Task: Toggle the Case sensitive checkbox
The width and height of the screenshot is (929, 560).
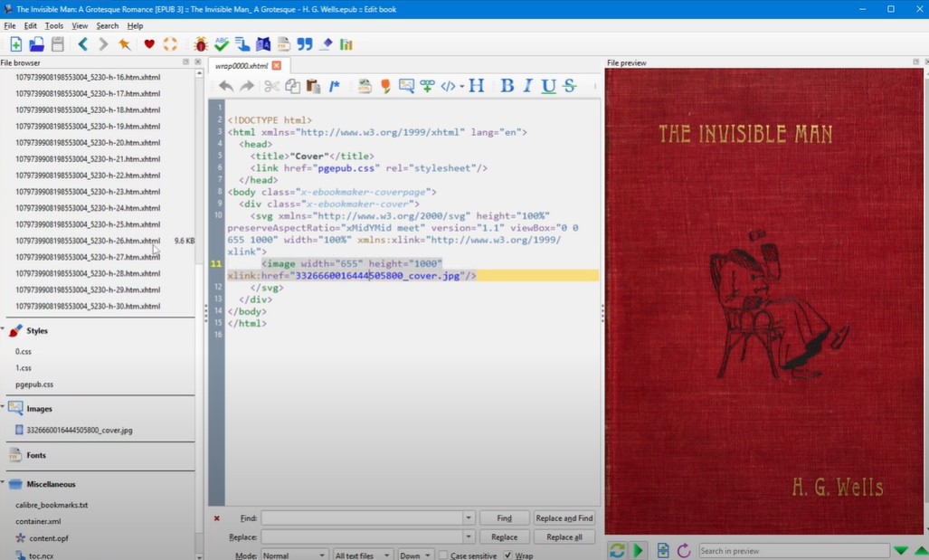Action: tap(443, 555)
